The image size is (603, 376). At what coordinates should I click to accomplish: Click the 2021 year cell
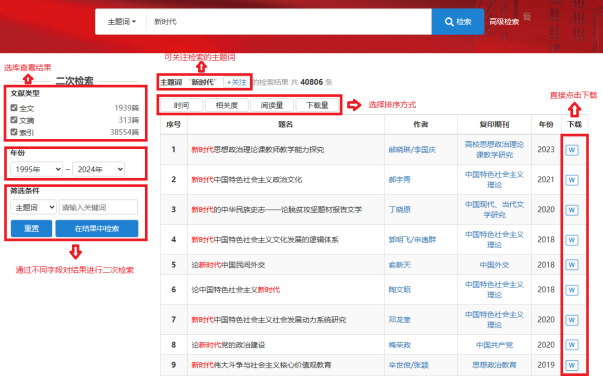546,180
